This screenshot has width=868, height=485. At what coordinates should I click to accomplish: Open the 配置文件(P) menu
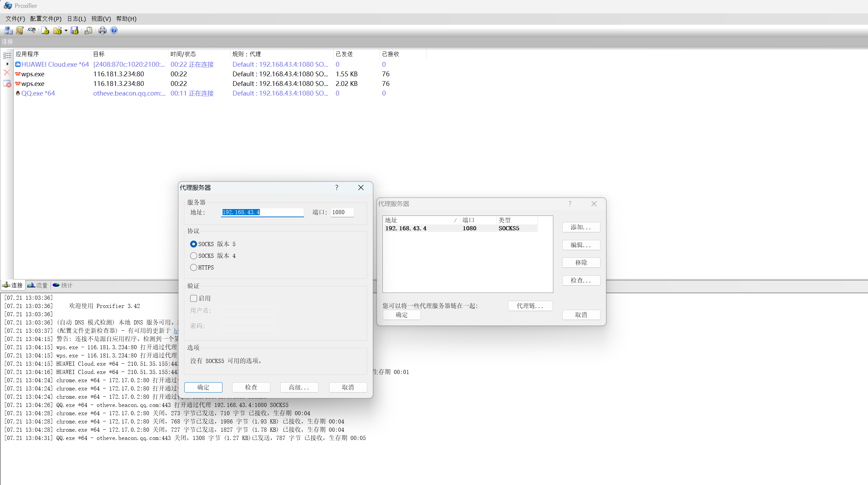tap(46, 19)
